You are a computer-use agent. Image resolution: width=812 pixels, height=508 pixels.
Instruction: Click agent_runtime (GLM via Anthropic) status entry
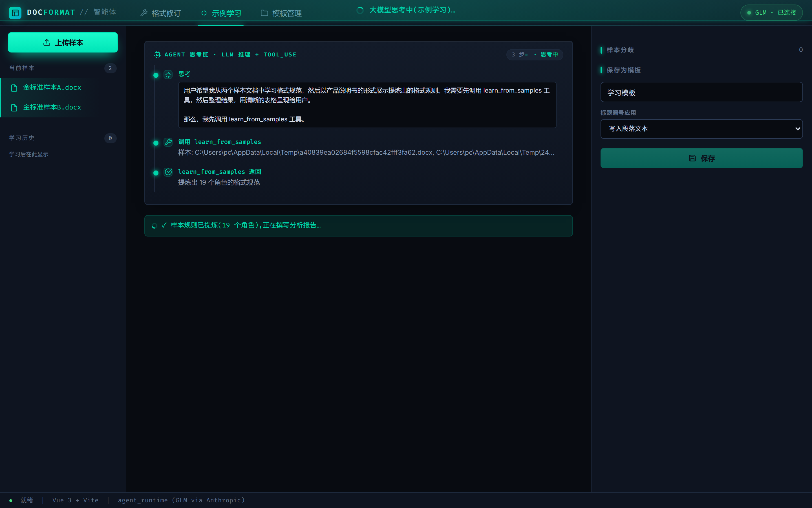coord(181,500)
